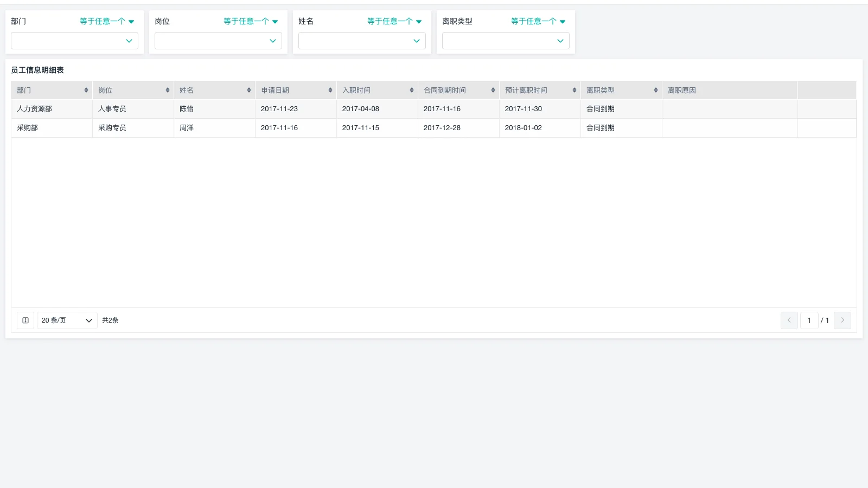The image size is (868, 488).
Task: Click the sort arrows in 姓名 header
Action: coord(249,91)
